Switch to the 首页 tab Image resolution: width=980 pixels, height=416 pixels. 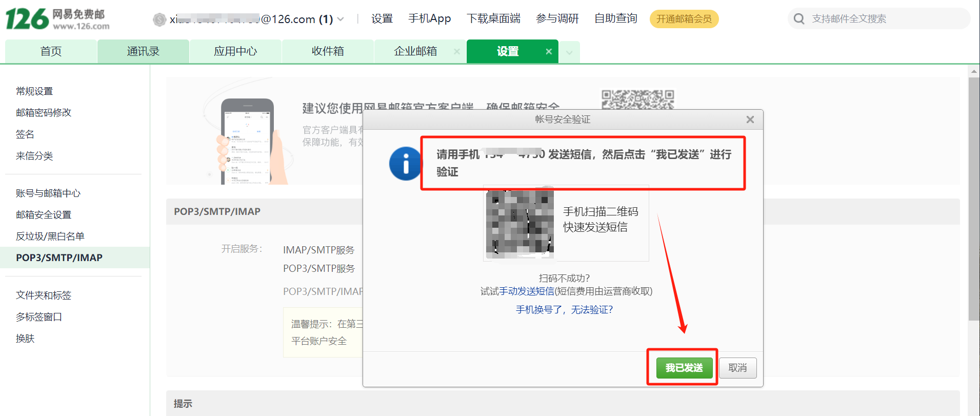click(x=51, y=51)
